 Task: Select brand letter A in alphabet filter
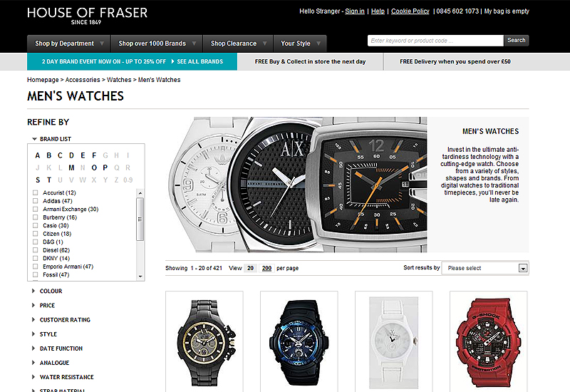coord(38,155)
